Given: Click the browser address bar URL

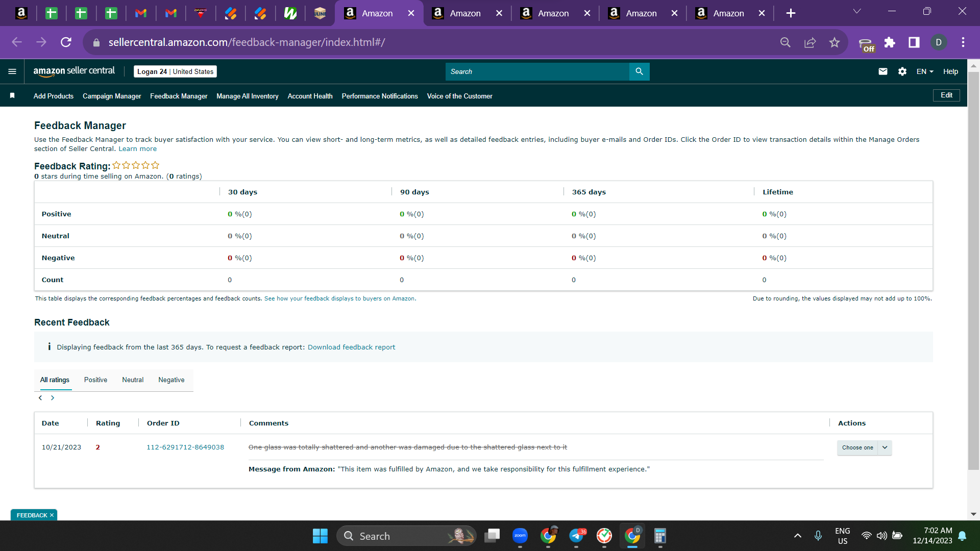Looking at the screenshot, I should pyautogui.click(x=247, y=42).
